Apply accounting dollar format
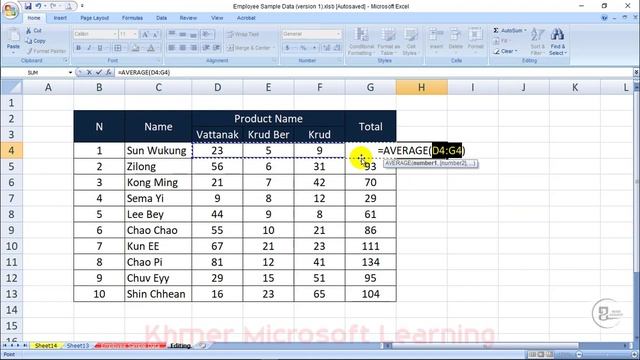Screen dimensions: 640x360 click(x=288, y=48)
